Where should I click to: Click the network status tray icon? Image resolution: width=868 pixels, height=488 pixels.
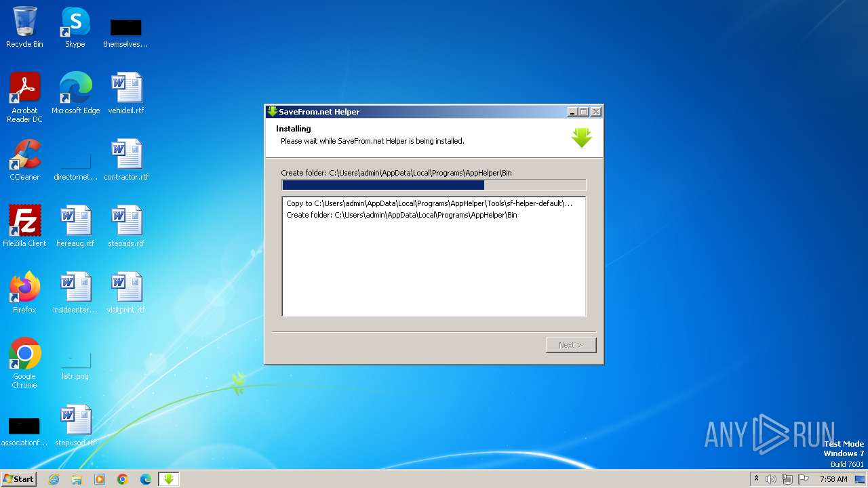click(787, 479)
